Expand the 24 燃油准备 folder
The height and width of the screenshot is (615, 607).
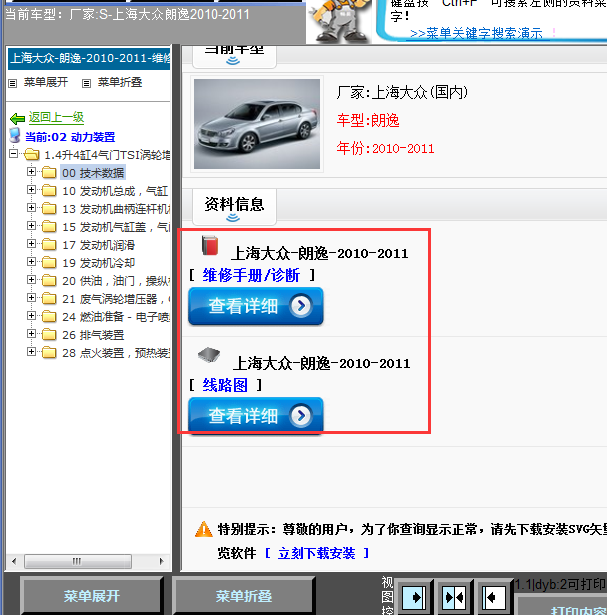click(31, 315)
